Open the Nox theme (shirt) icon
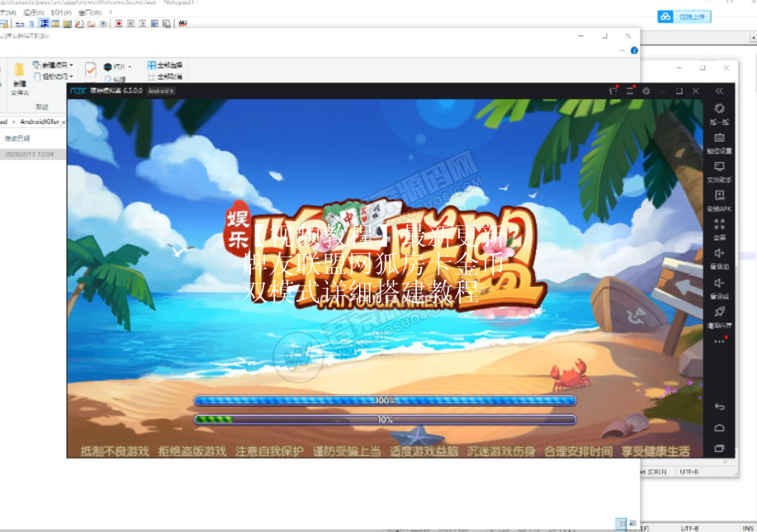The height and width of the screenshot is (532, 757). coord(613,91)
